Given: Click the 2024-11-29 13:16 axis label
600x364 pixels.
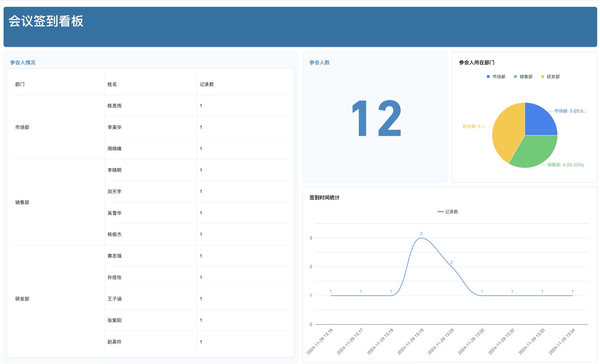Looking at the screenshot, I should (320, 342).
